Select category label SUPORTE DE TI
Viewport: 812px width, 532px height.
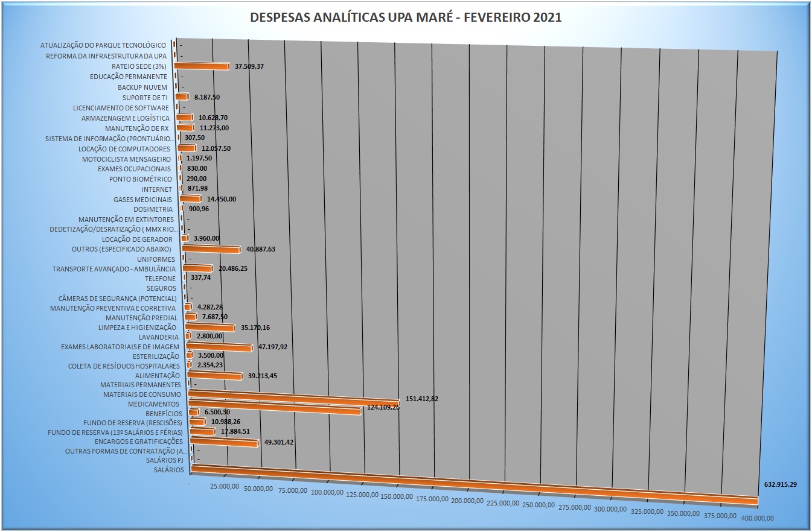click(145, 98)
